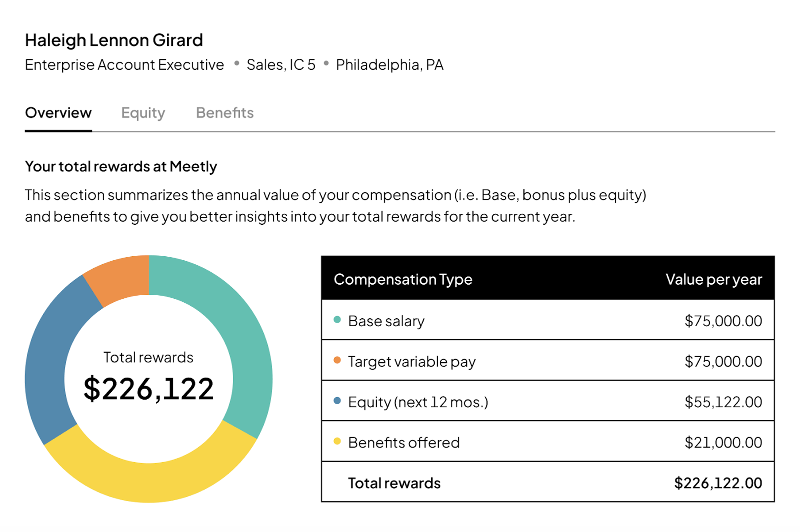The height and width of the screenshot is (532, 800).
Task: Click the Target variable pay row label
Action: (411, 361)
